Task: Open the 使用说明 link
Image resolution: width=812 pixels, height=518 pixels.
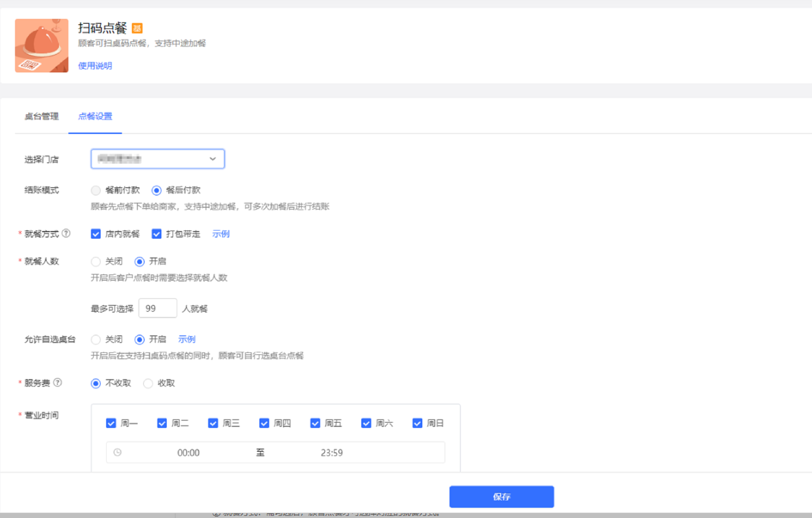Action: point(95,66)
